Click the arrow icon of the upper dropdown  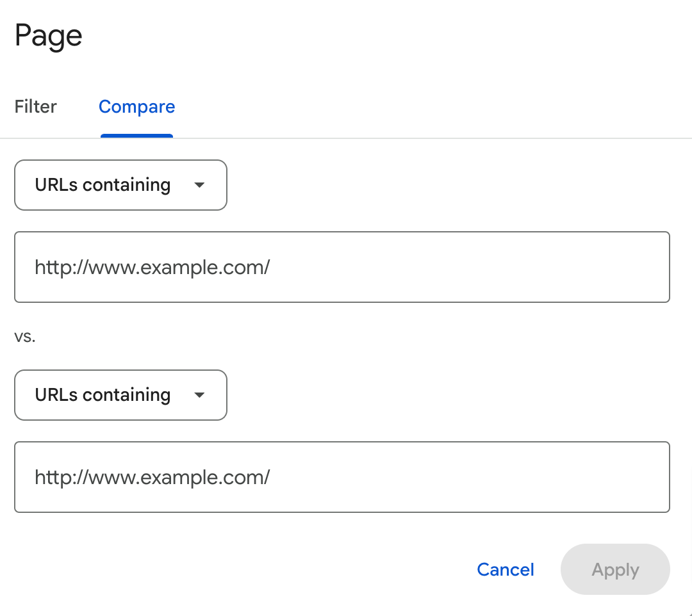[x=199, y=185]
